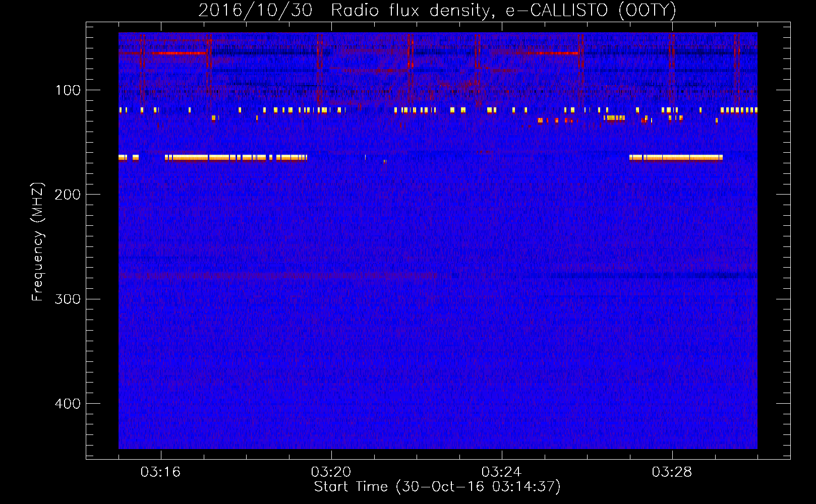Click the 300 frequency tick label
Screen dimensions: 816x504
(x=68, y=299)
